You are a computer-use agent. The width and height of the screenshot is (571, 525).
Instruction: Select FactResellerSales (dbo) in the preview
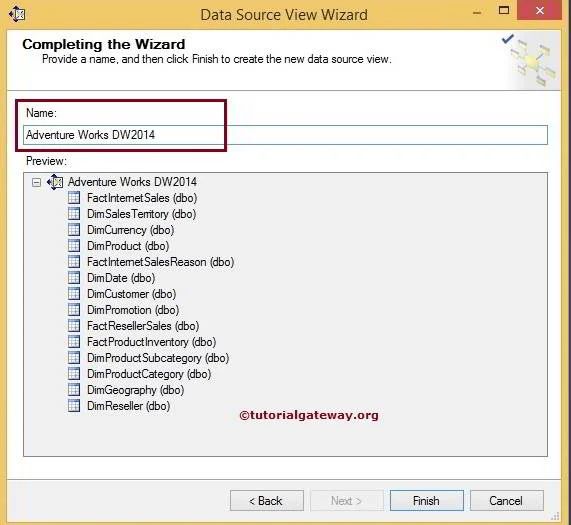point(143,326)
